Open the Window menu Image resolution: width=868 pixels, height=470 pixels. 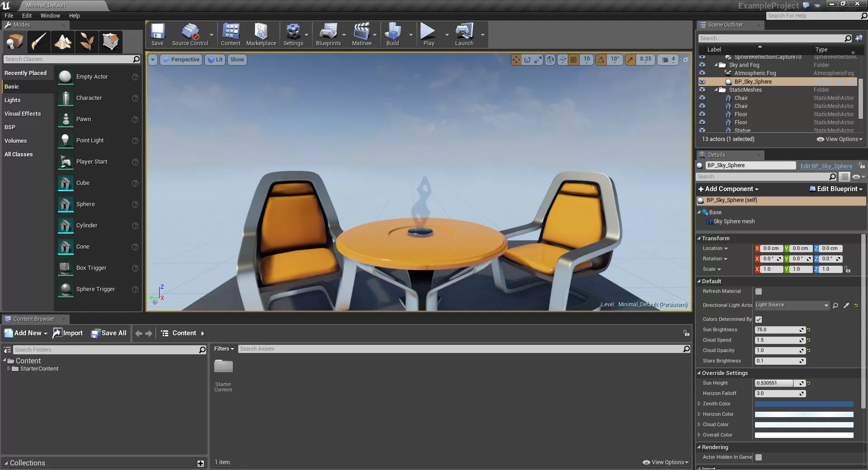tap(50, 15)
